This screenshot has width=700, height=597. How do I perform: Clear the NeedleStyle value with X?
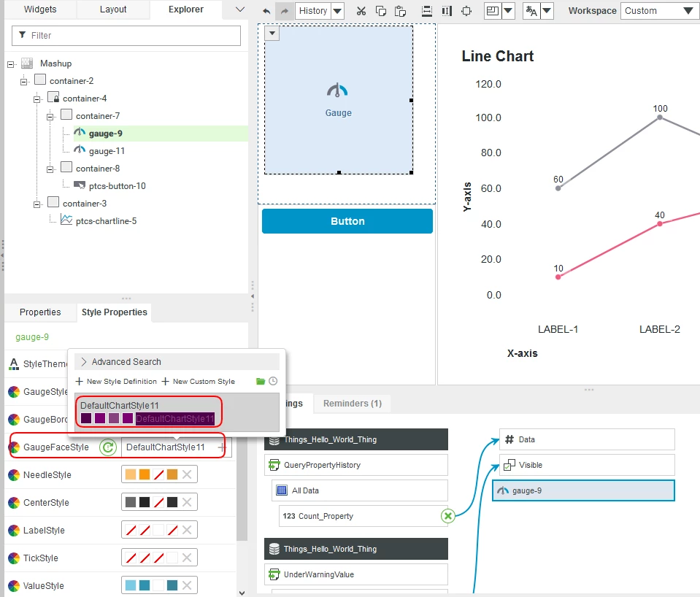click(187, 474)
